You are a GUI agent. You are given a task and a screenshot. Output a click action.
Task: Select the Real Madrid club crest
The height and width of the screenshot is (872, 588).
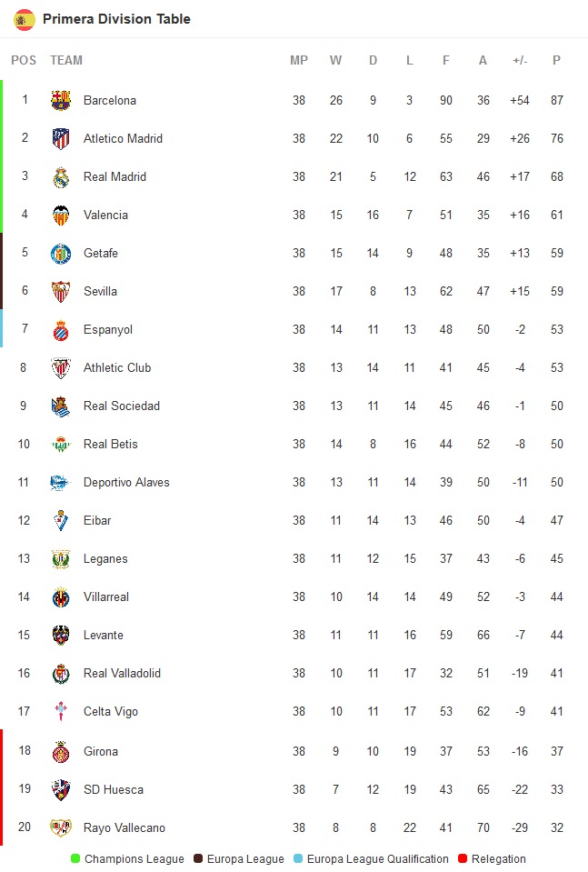(61, 176)
